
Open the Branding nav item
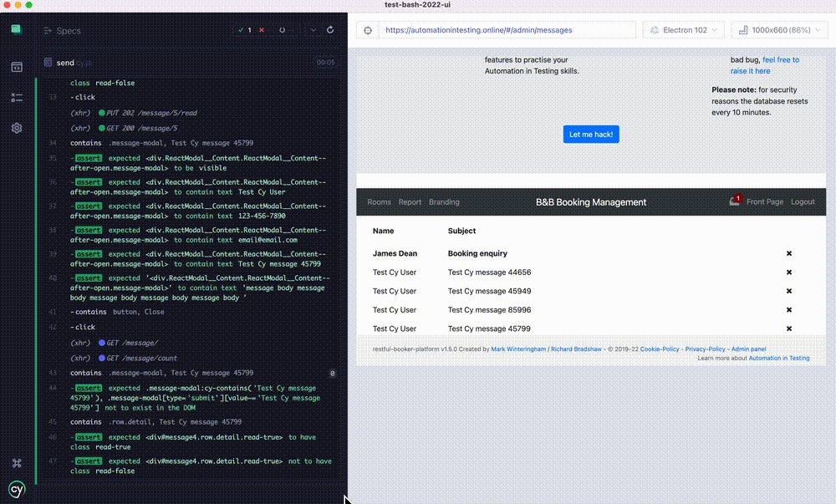[x=444, y=202]
